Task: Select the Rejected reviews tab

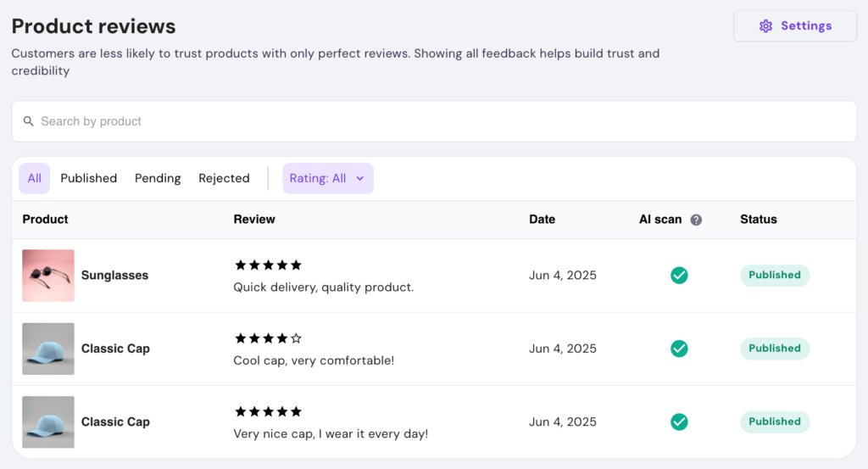Action: coord(224,178)
